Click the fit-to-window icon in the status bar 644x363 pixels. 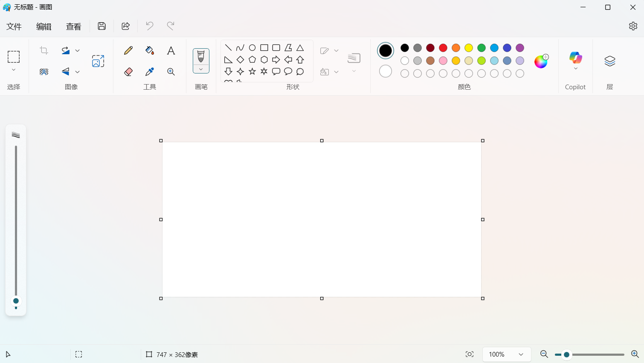tap(470, 354)
